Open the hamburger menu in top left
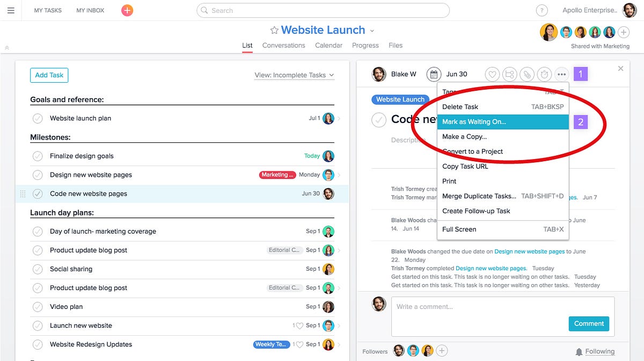 click(11, 10)
